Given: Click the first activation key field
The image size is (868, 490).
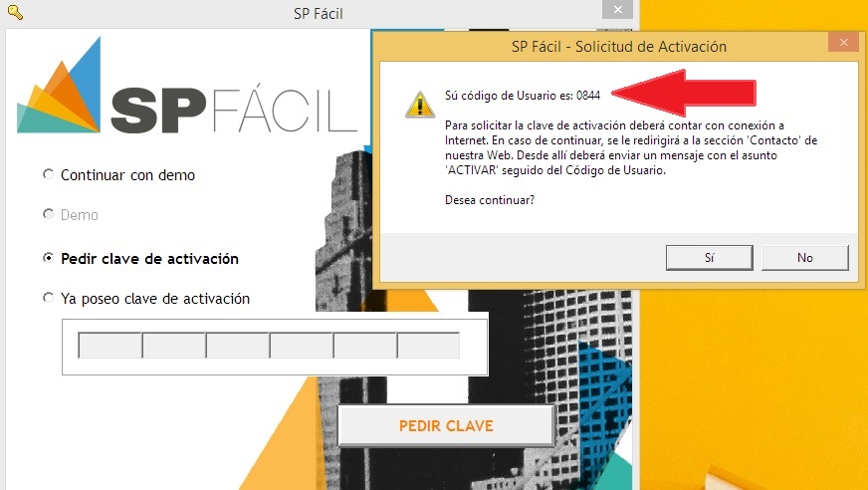Looking at the screenshot, I should (110, 345).
